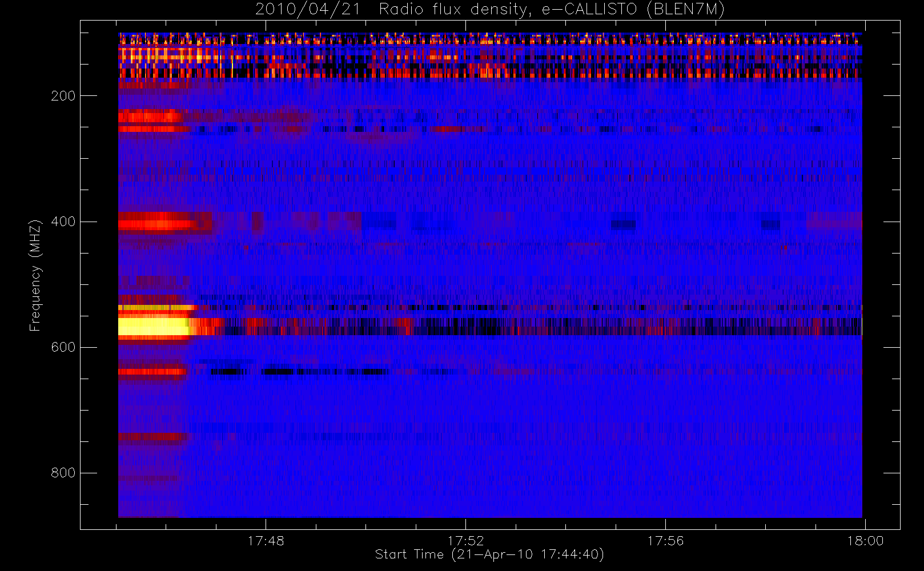
Task: Click the 17:56 time tick label
Action: [665, 541]
